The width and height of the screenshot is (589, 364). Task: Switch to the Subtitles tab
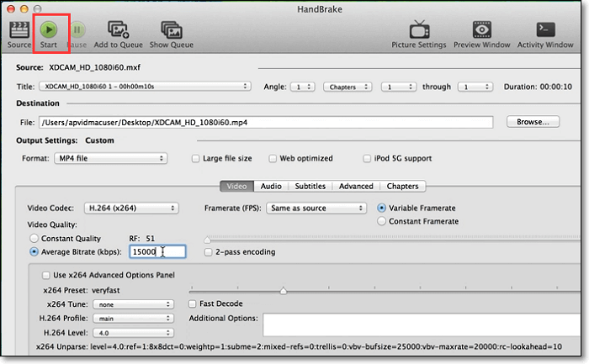point(311,186)
